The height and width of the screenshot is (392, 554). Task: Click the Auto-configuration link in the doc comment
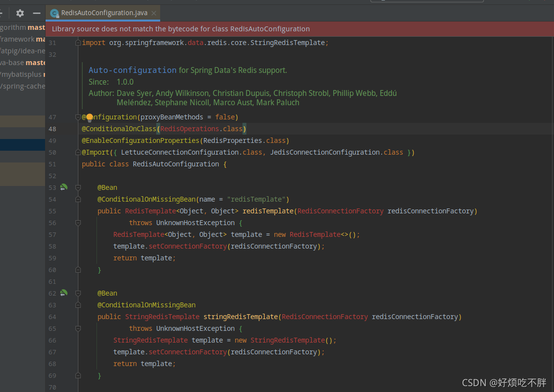tap(132, 70)
